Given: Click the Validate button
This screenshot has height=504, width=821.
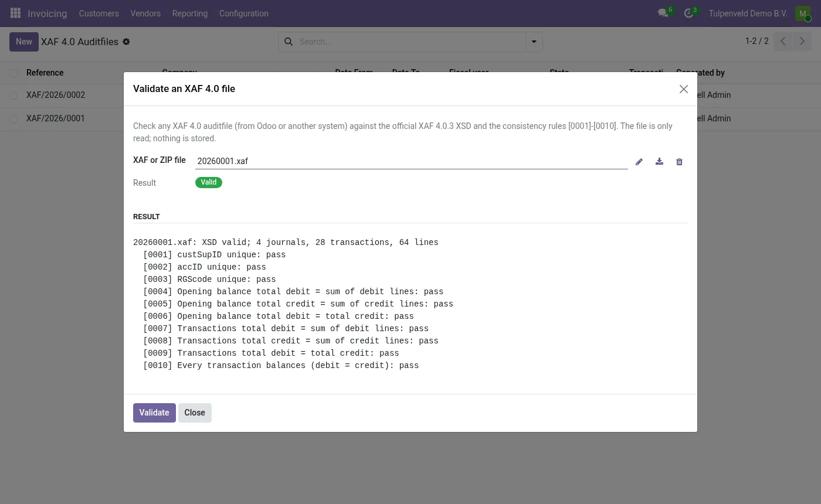Looking at the screenshot, I should pyautogui.click(x=154, y=413).
